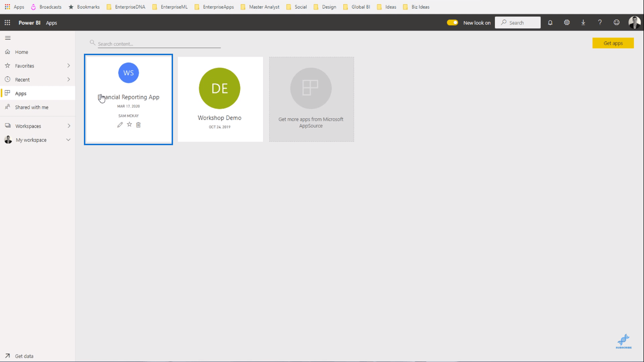Open the Design bookmark folder
The width and height of the screenshot is (644, 362).
click(325, 7)
